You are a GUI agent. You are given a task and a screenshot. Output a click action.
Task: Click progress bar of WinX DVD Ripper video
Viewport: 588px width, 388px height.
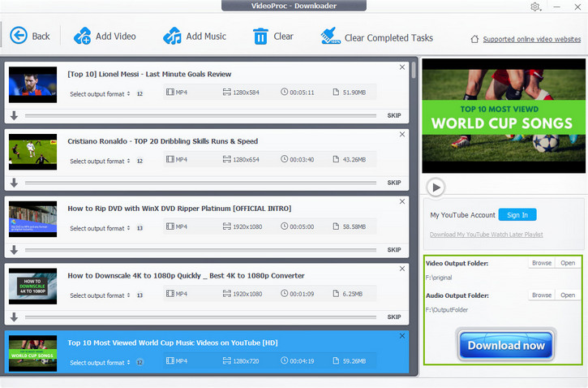(x=200, y=250)
